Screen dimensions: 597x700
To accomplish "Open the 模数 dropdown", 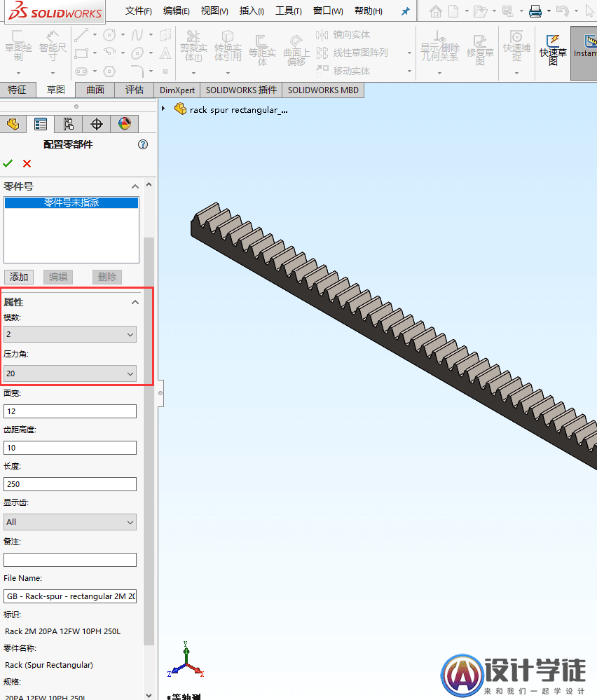I will [x=69, y=334].
